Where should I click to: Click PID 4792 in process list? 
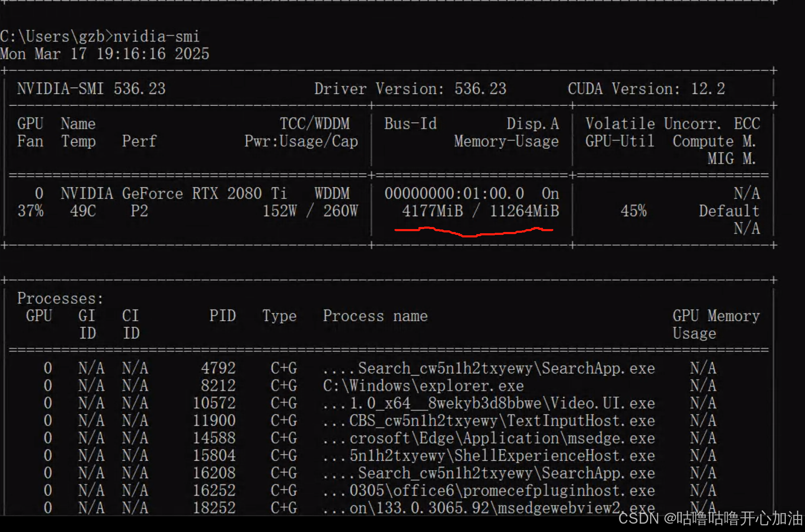(x=218, y=368)
